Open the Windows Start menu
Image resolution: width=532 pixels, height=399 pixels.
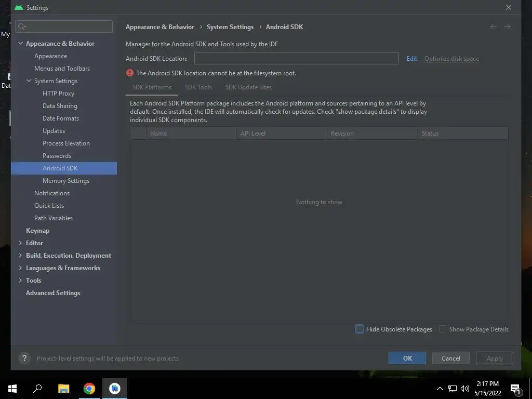(12, 388)
